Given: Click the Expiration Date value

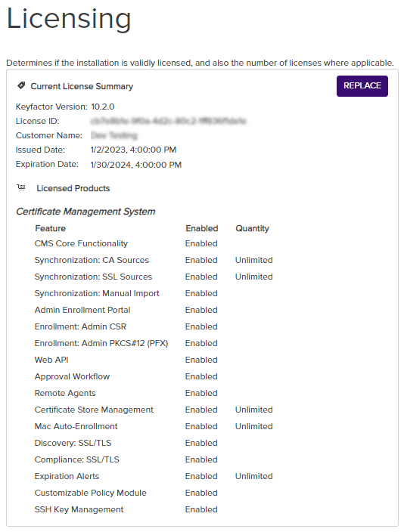Looking at the screenshot, I should (136, 165).
